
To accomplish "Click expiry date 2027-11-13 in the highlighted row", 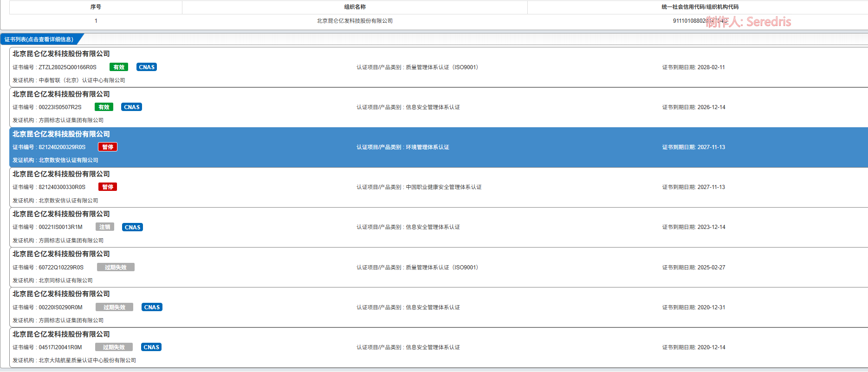I will [x=711, y=147].
